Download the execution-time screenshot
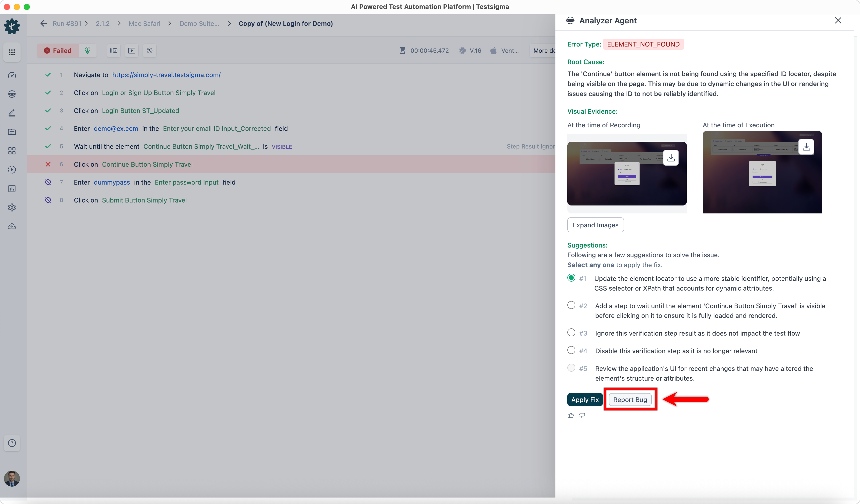This screenshot has width=860, height=504. [806, 147]
